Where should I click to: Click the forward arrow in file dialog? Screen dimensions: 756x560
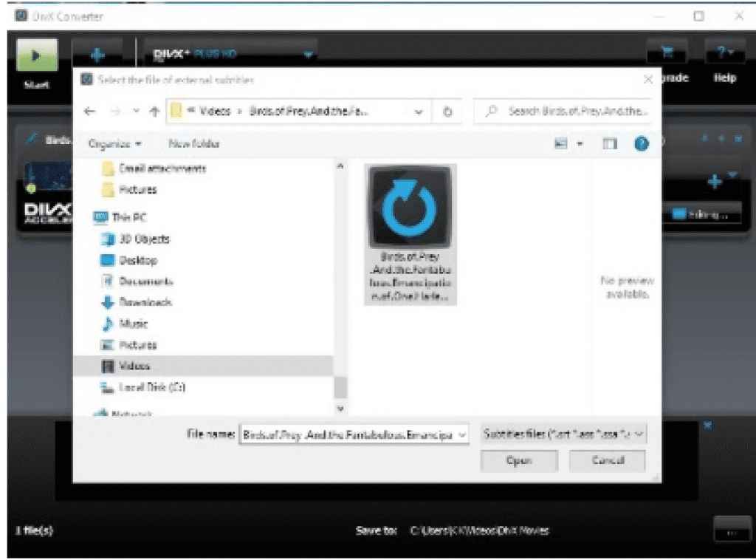click(116, 112)
